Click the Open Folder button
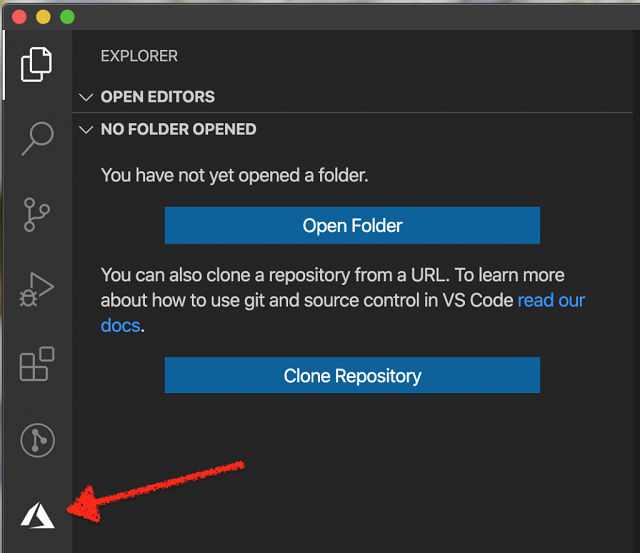640x553 pixels. [x=352, y=225]
